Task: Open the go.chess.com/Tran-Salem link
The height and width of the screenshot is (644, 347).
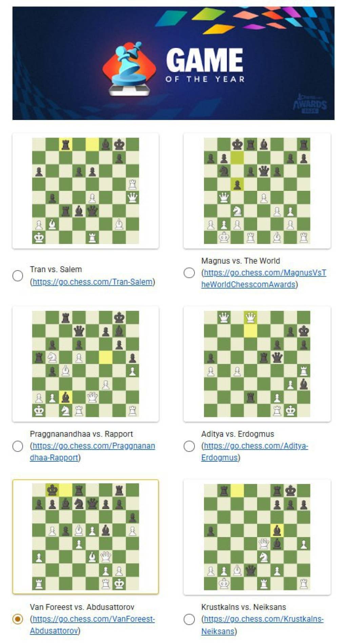Action: point(92,282)
